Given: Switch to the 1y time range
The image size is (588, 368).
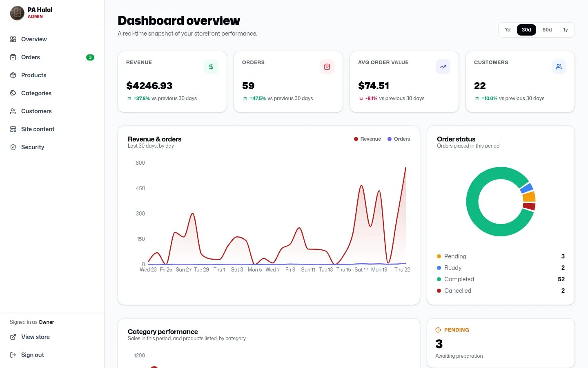Looking at the screenshot, I should point(566,30).
